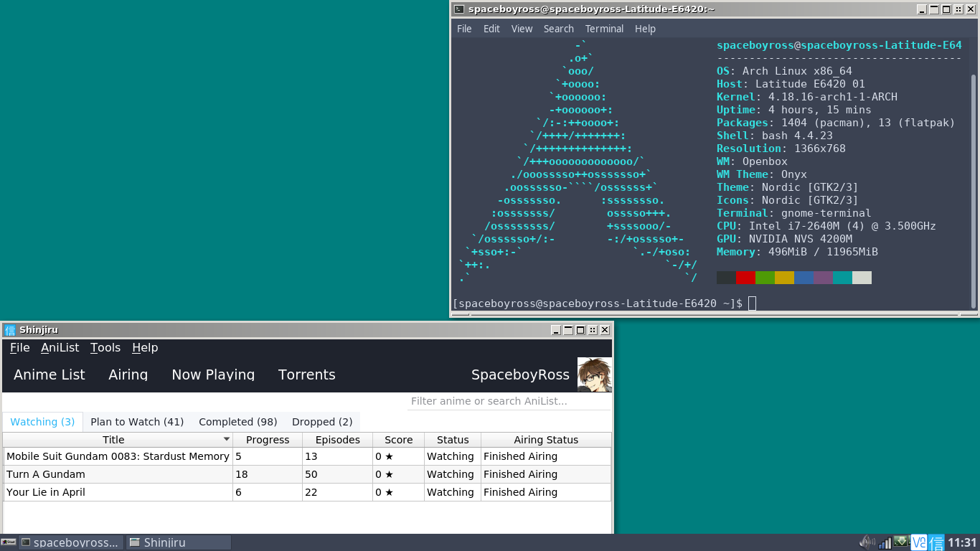
Task: Sort by the Score column header
Action: tap(398, 440)
